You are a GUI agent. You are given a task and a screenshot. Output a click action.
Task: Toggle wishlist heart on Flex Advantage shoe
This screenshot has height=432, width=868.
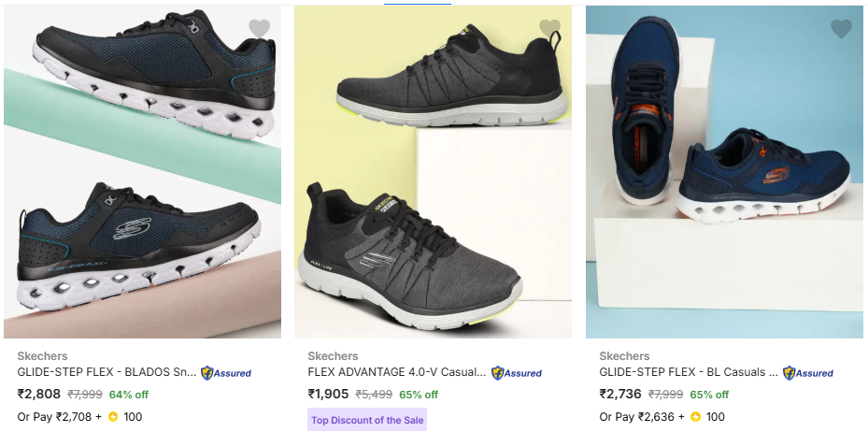click(550, 29)
